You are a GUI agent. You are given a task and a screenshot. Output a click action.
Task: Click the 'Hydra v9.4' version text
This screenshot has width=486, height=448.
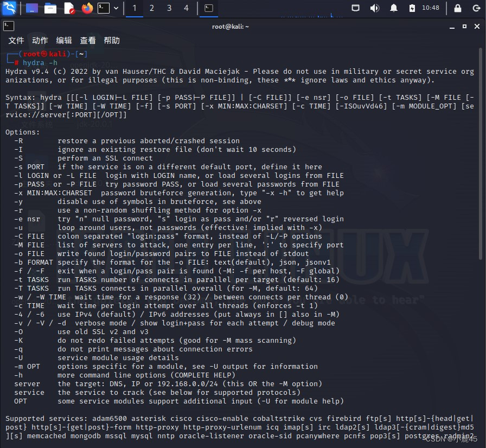pos(27,72)
